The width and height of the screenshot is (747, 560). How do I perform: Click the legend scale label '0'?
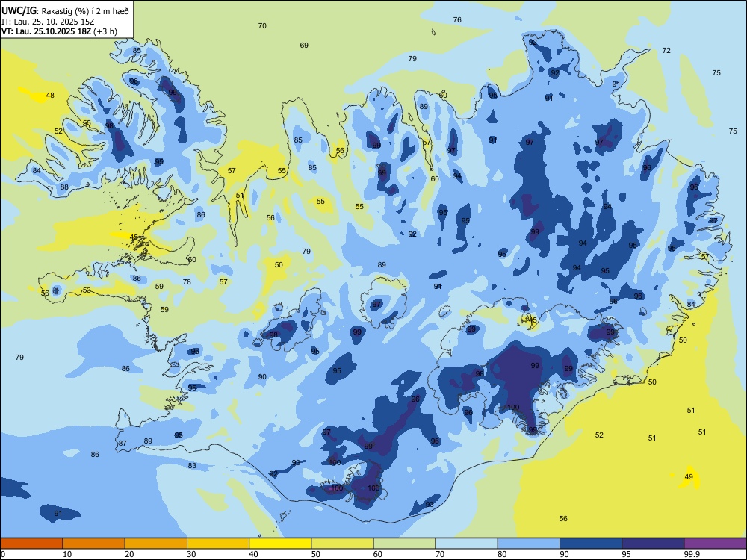(x=3, y=554)
